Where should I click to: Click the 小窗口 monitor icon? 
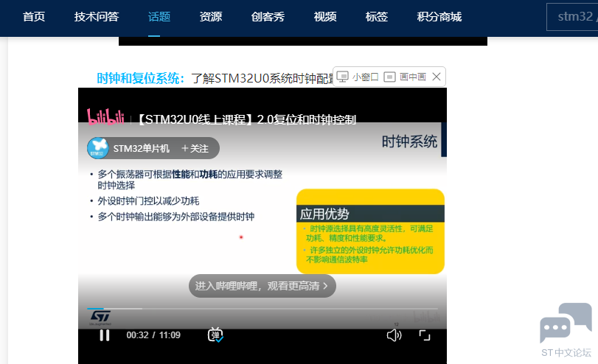[x=342, y=77]
